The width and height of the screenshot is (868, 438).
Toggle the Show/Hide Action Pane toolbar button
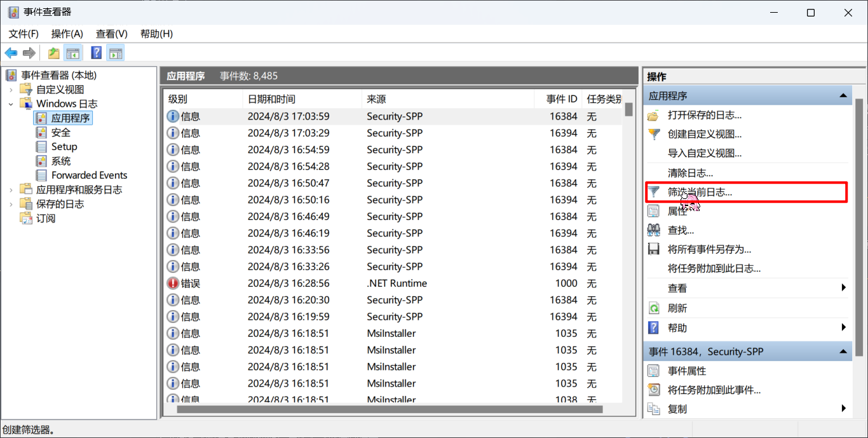116,53
